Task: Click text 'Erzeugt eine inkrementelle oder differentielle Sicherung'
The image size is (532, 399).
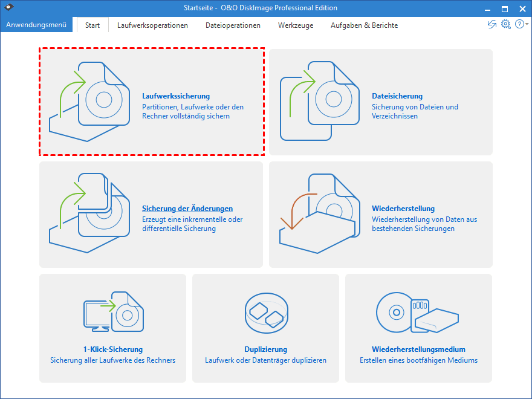Action: 192,224
